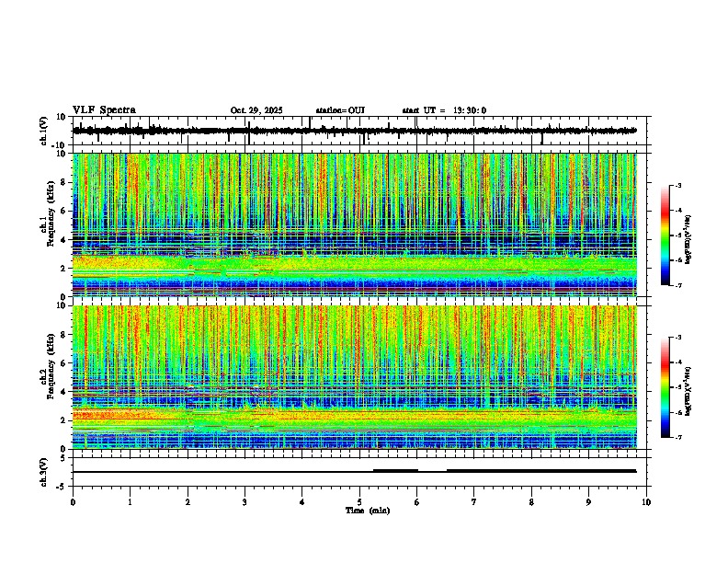Click the "Time (min)" axis title
The height and width of the screenshot is (563, 728).
point(368,511)
